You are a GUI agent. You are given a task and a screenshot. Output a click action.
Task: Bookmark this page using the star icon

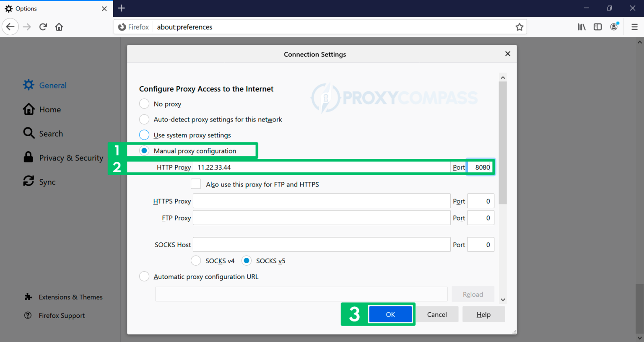[519, 26]
